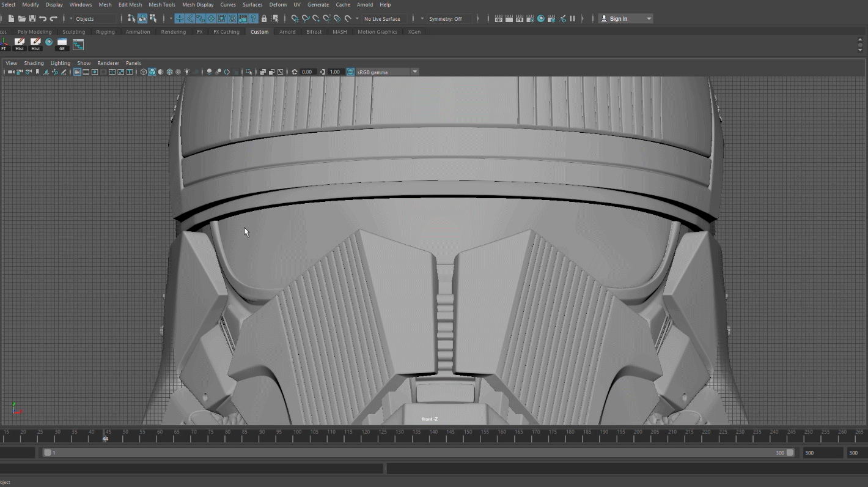Toggle film gate display in panel toolbar

(86, 72)
